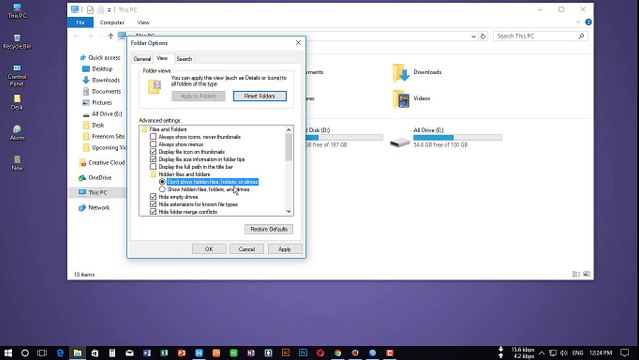Enable Display the full path in title bar
Image resolution: width=639 pixels, height=360 pixels.
click(153, 167)
